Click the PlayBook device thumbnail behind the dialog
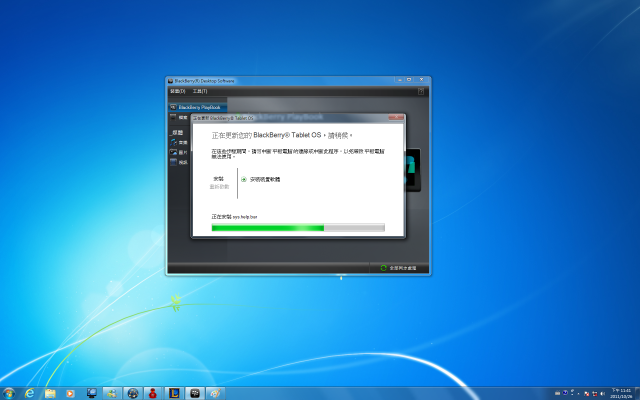 click(x=413, y=170)
